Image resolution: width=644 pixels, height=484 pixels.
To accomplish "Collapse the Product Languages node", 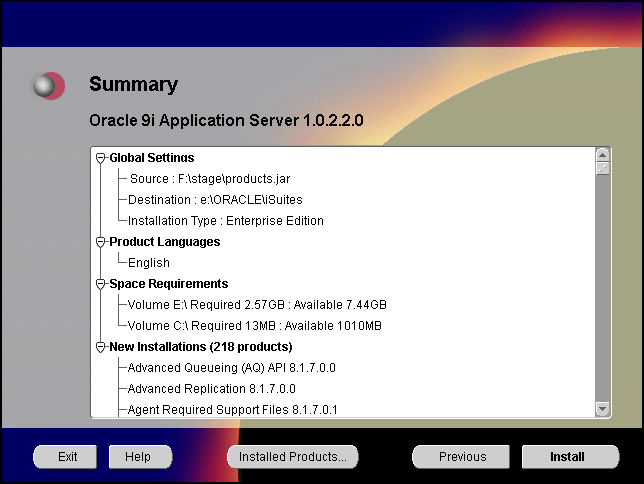I will (x=101, y=242).
